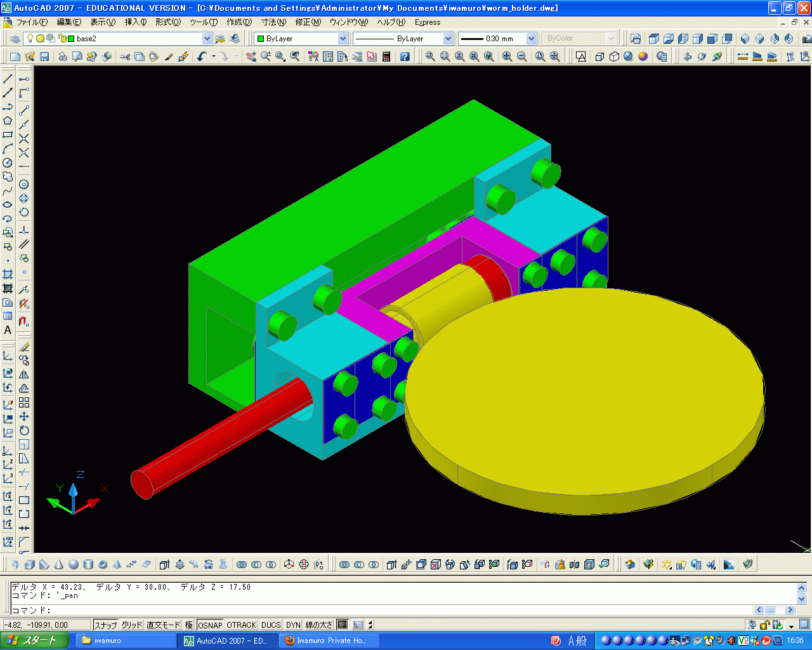
Task: Click the Layer Properties Manager icon
Action: 15,39
